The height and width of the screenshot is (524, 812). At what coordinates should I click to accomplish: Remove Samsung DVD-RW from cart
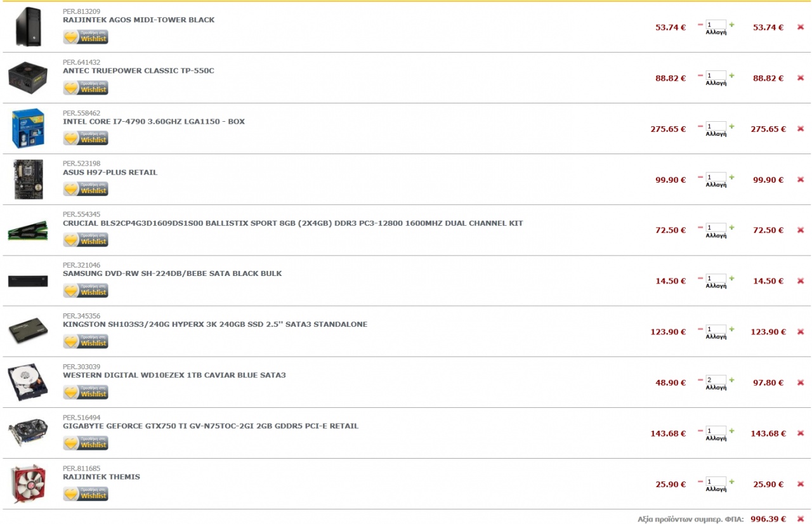coord(801,281)
